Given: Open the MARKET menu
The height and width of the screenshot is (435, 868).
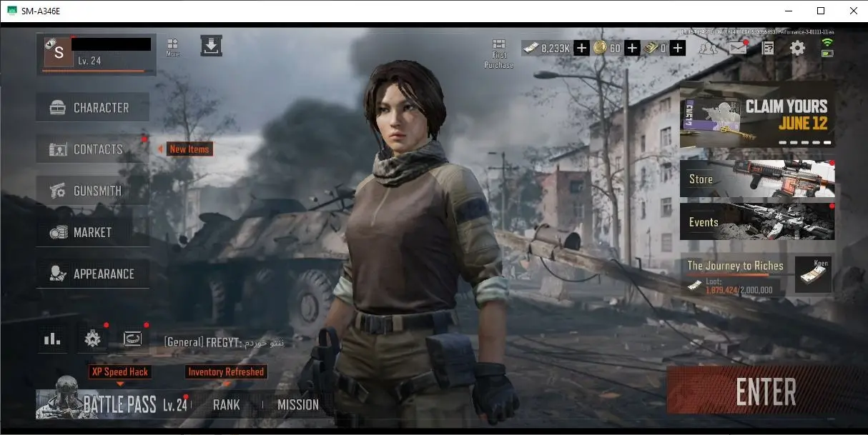Looking at the screenshot, I should tap(93, 232).
